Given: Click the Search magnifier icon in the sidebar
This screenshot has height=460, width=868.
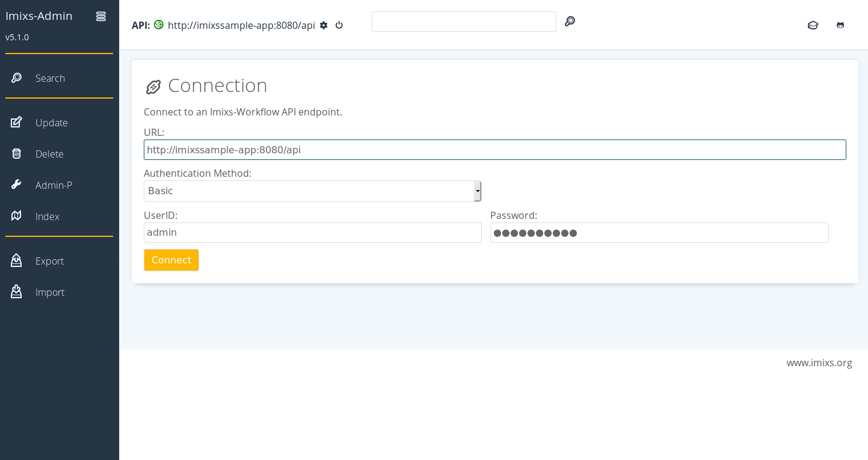Looking at the screenshot, I should [x=17, y=78].
